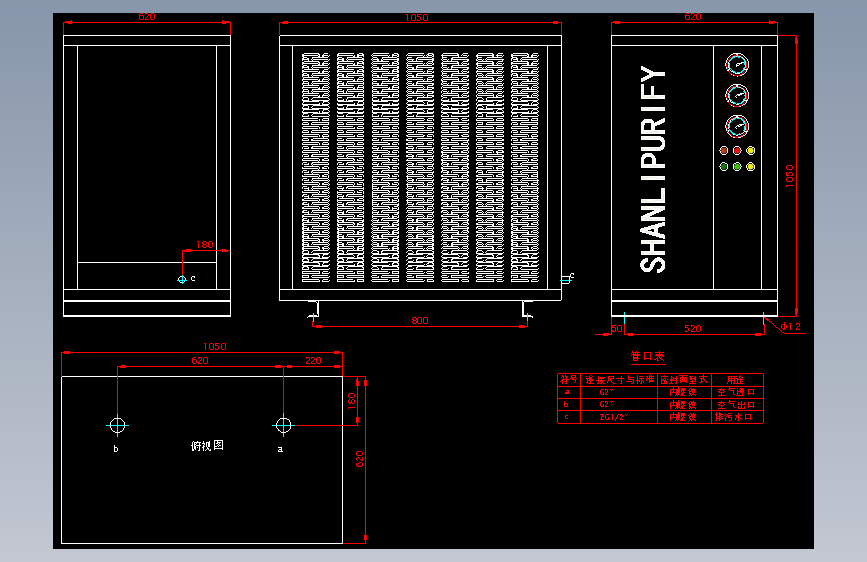Image resolution: width=867 pixels, height=562 pixels.
Task: Click the drain fitting on the louver view's right edge
Action: 567,279
